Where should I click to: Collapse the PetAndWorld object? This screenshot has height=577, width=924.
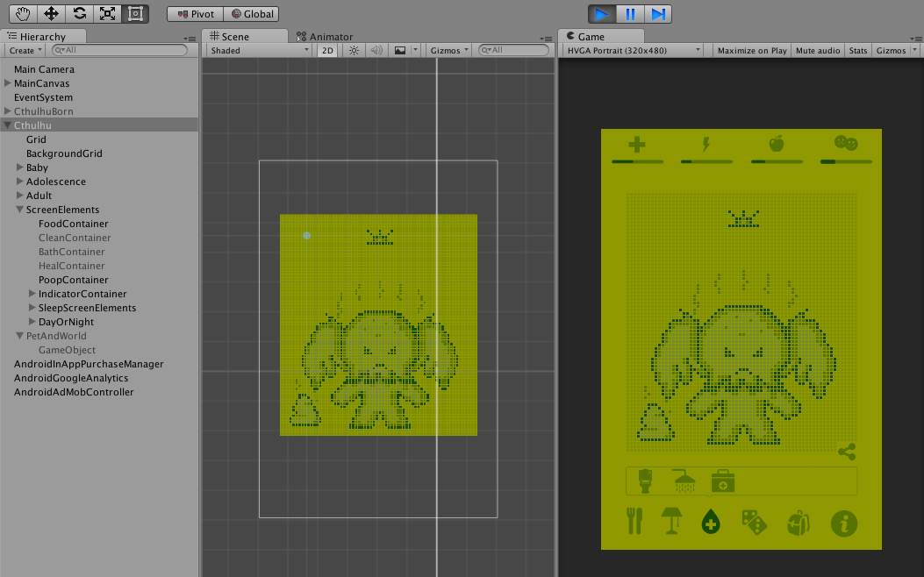tap(20, 336)
